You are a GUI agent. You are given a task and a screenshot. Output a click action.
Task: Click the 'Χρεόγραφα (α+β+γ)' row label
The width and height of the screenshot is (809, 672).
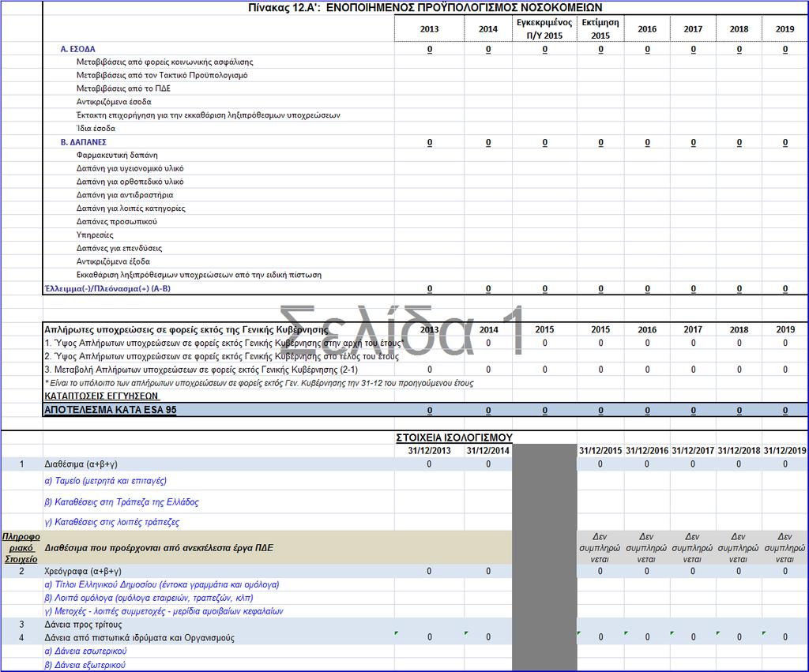pyautogui.click(x=83, y=572)
